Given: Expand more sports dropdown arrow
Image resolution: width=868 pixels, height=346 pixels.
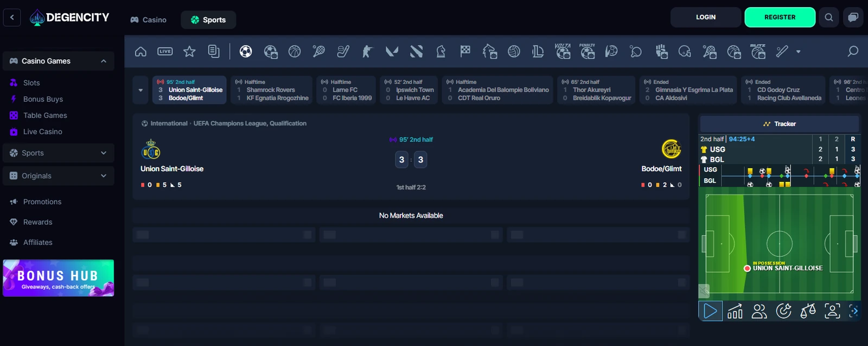Looking at the screenshot, I should (x=798, y=52).
